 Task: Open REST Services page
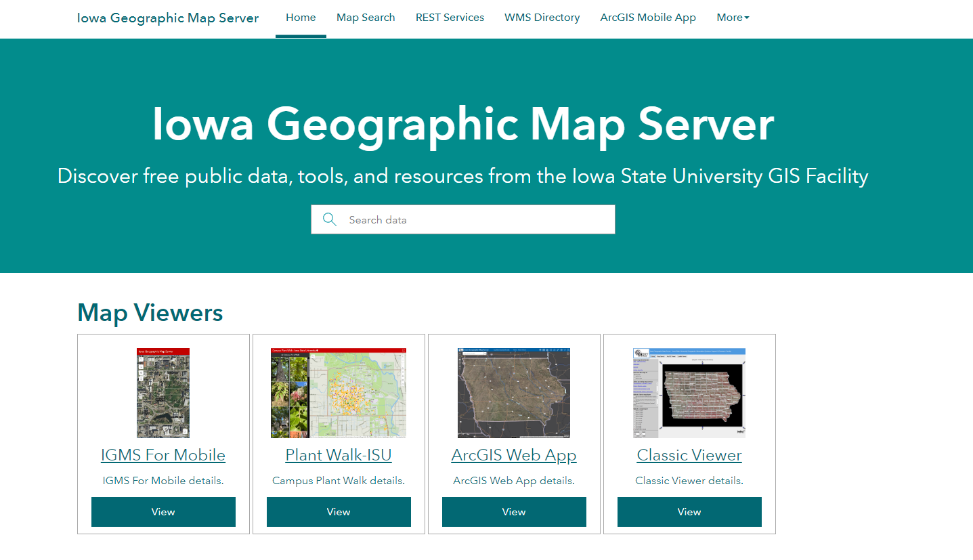coord(450,18)
